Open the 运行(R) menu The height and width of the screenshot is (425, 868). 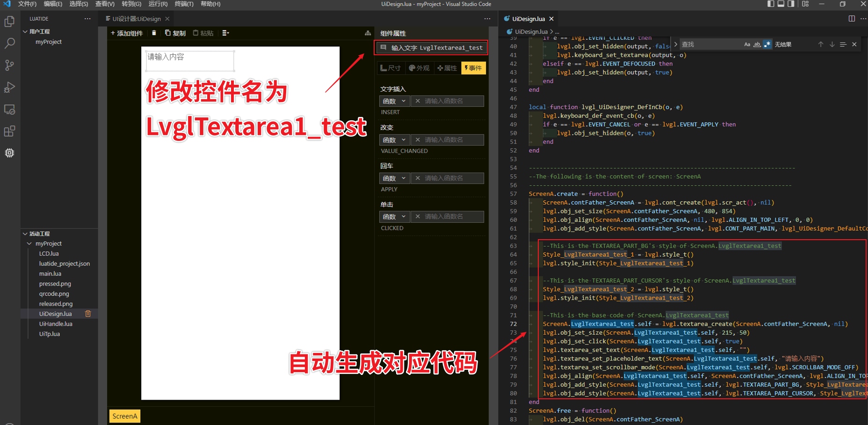(158, 4)
